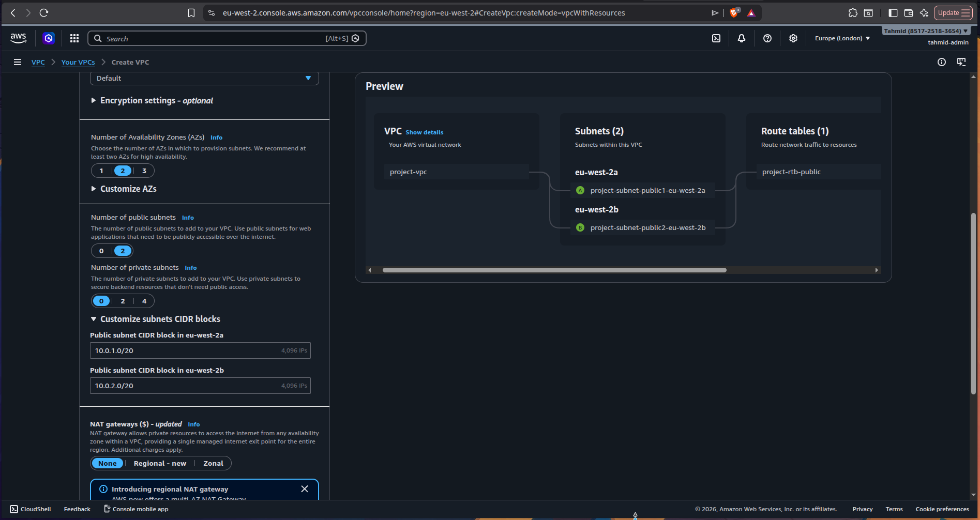Click the AWS logo home icon
The image size is (980, 520).
pyautogui.click(x=18, y=38)
